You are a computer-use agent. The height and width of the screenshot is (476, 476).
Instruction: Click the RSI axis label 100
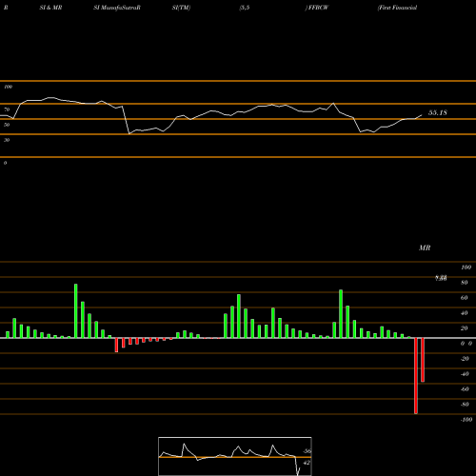[8, 87]
